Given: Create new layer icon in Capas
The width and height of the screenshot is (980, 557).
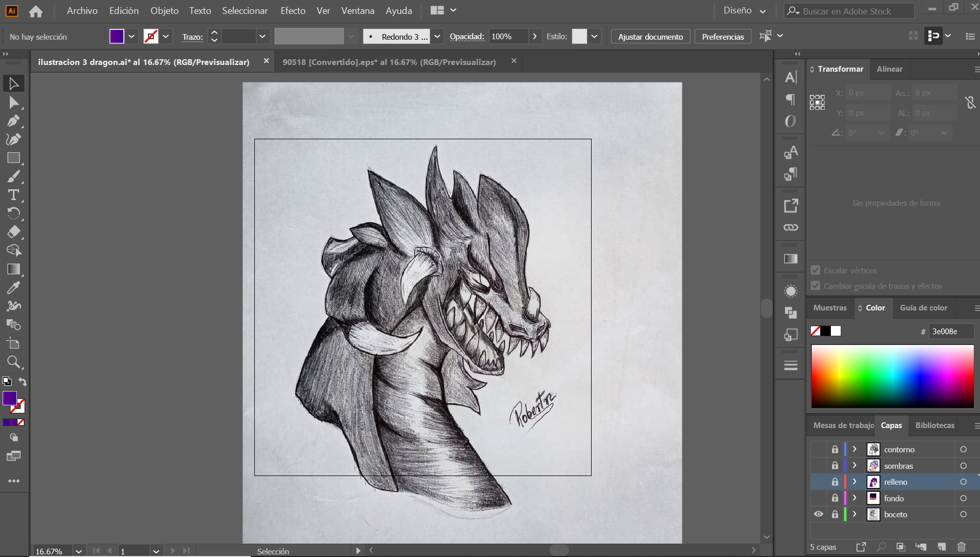Looking at the screenshot, I should pyautogui.click(x=942, y=547).
